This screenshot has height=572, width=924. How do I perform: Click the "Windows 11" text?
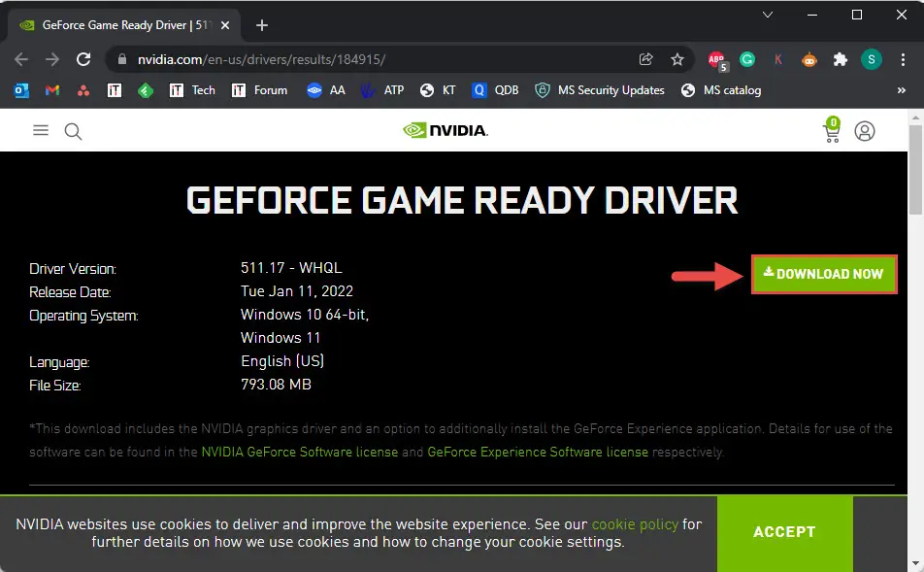click(280, 338)
